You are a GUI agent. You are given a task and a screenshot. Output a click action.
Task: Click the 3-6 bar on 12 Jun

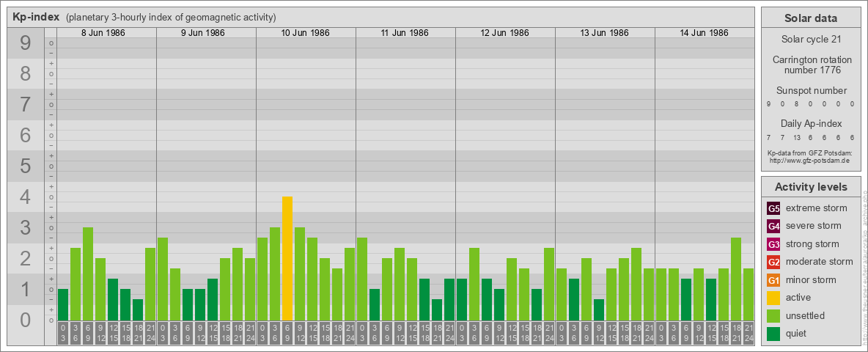coord(474,284)
